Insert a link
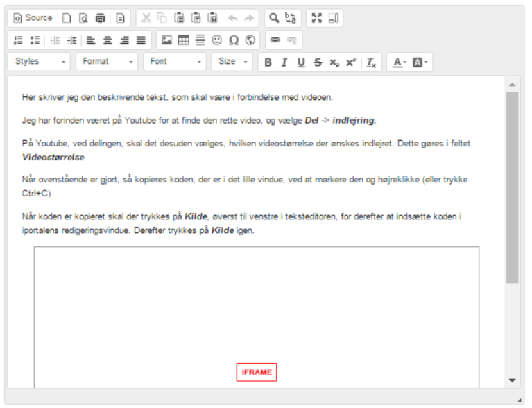This screenshot has width=532, height=408. (275, 40)
